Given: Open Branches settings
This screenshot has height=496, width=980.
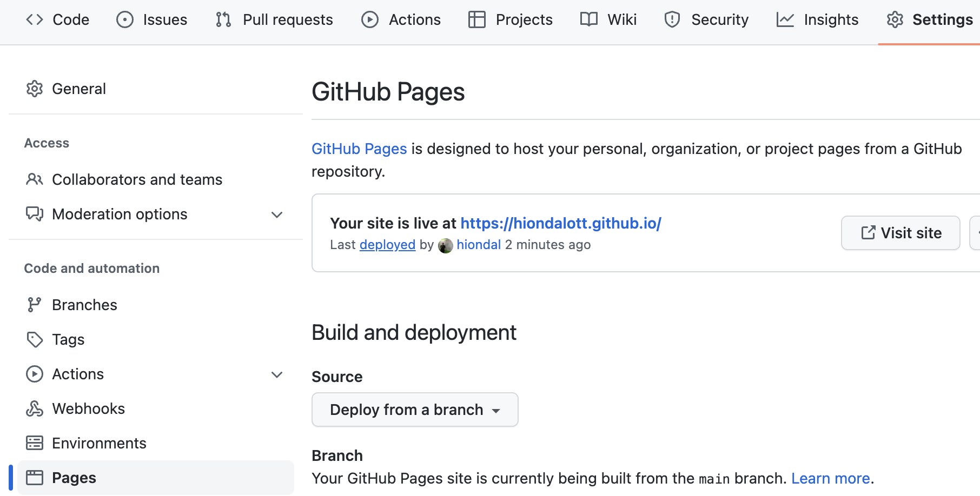Looking at the screenshot, I should coord(156,305).
